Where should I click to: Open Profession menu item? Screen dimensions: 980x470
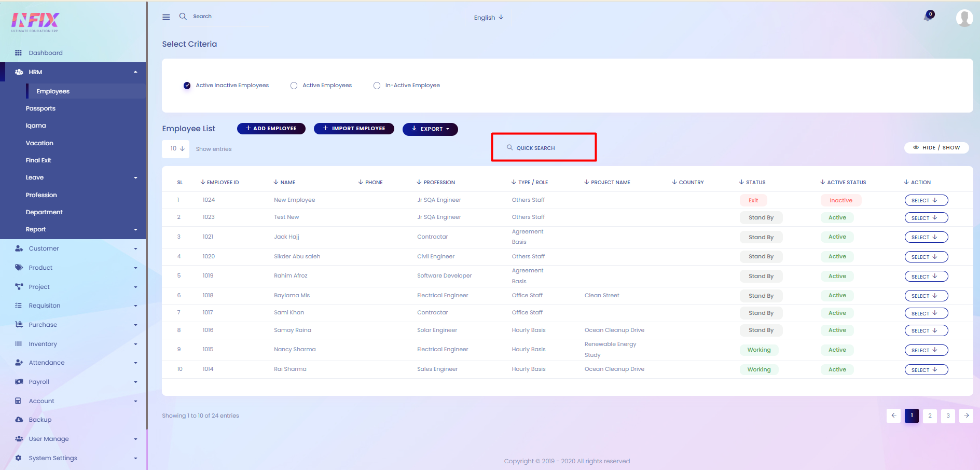[42, 195]
